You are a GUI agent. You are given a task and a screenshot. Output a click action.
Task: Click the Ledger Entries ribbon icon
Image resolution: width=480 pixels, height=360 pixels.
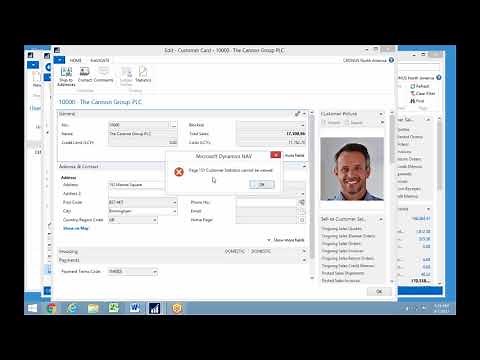126,76
